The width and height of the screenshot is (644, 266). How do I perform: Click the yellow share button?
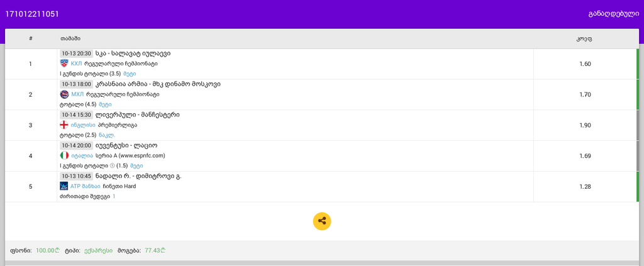click(x=321, y=221)
